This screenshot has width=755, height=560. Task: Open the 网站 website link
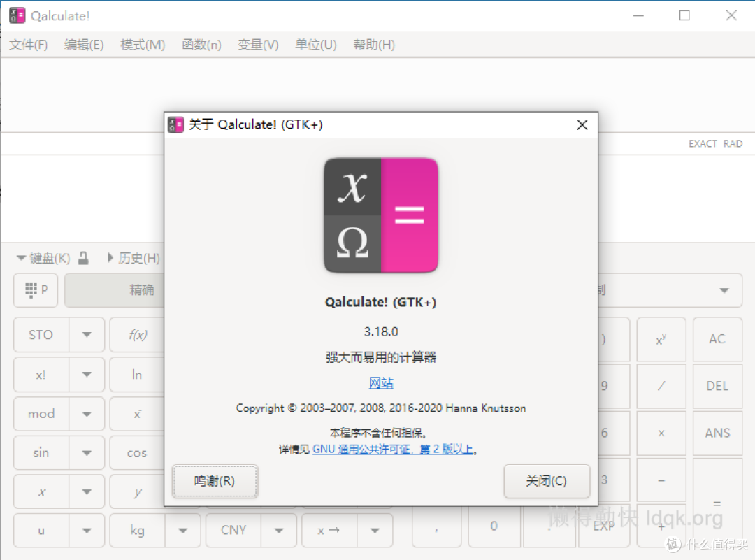click(x=380, y=382)
